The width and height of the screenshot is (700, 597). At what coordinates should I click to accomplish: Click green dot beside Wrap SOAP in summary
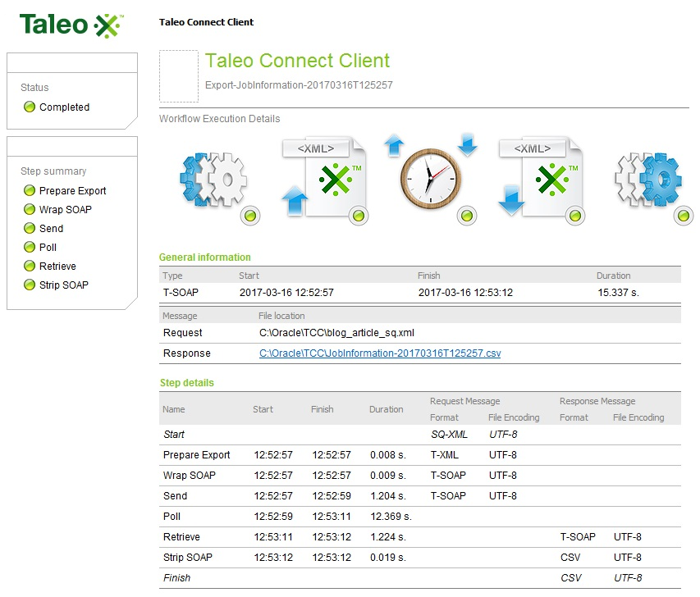point(30,209)
